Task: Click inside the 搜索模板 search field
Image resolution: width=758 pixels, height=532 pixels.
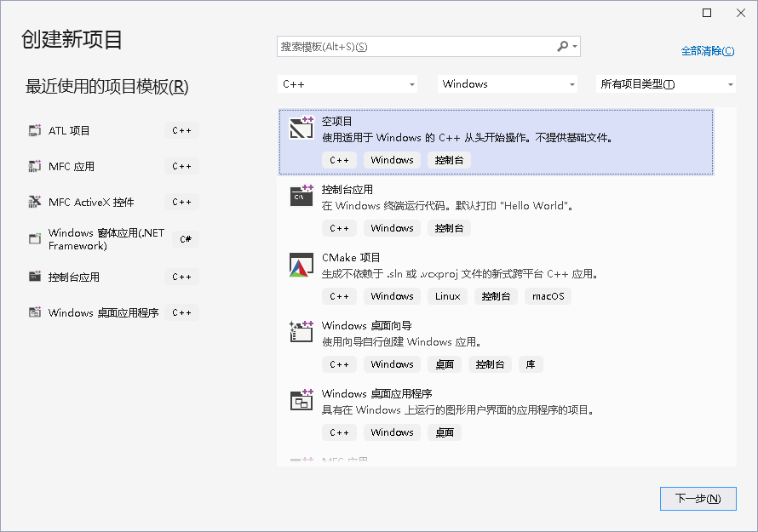Action: tap(409, 46)
